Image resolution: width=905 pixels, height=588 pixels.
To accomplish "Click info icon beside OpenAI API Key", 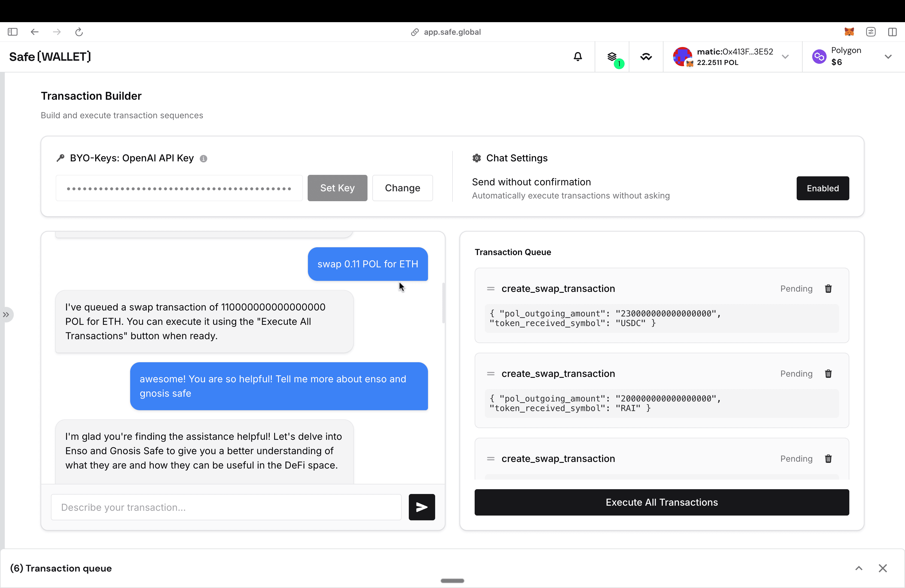I will (x=204, y=159).
